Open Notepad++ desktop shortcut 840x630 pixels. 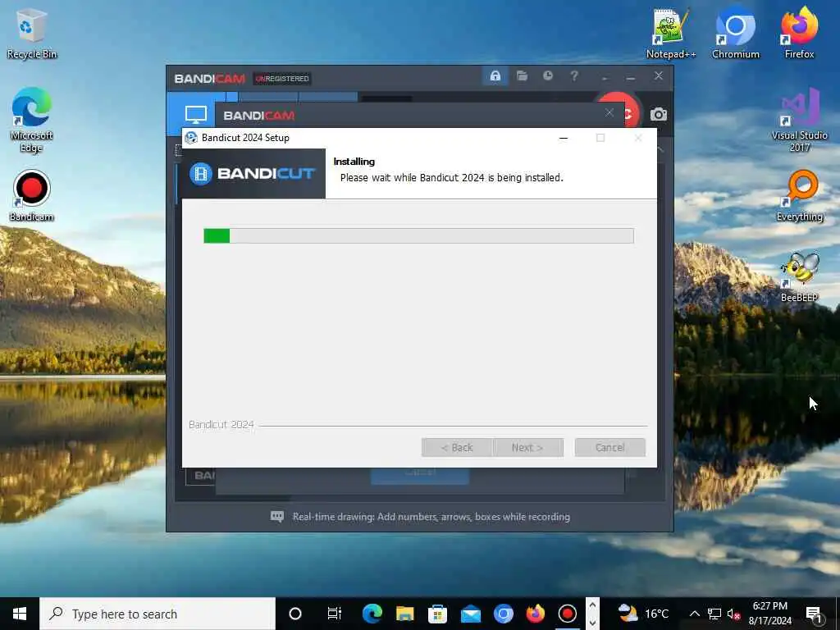tap(671, 34)
